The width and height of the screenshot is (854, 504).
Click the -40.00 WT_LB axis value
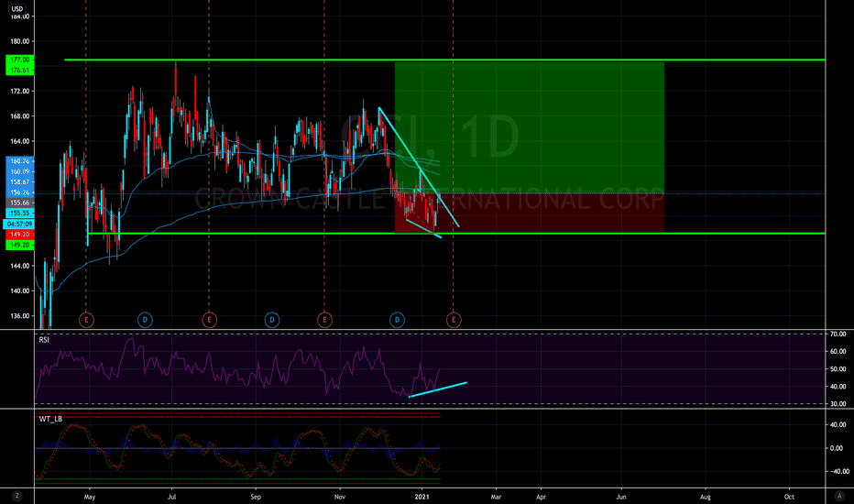coord(838,472)
